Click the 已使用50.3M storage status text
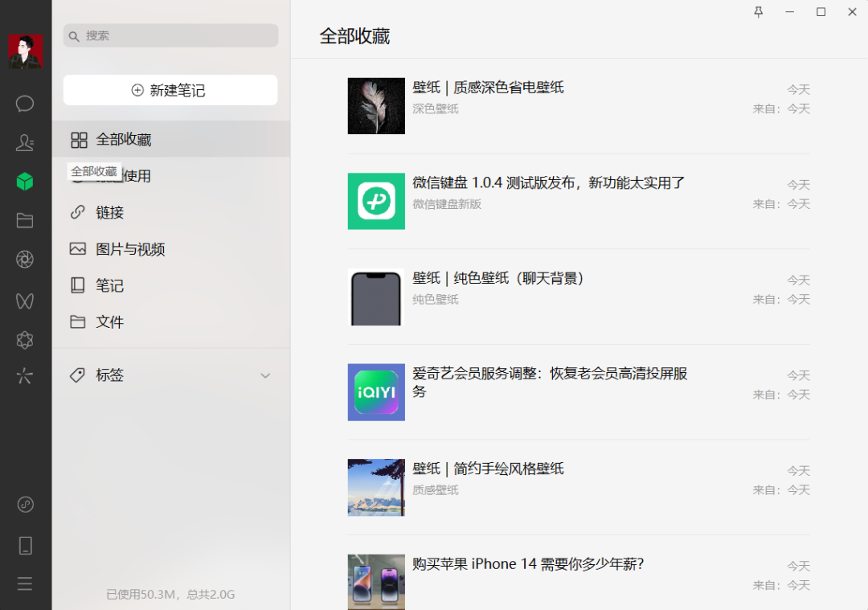The image size is (868, 610). pos(170,595)
